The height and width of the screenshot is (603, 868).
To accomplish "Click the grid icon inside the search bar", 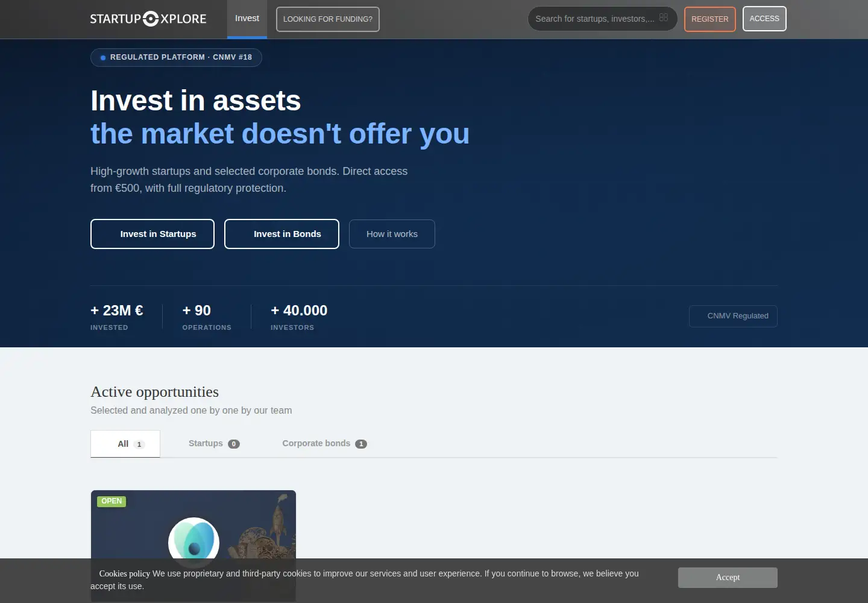I will [x=664, y=18].
